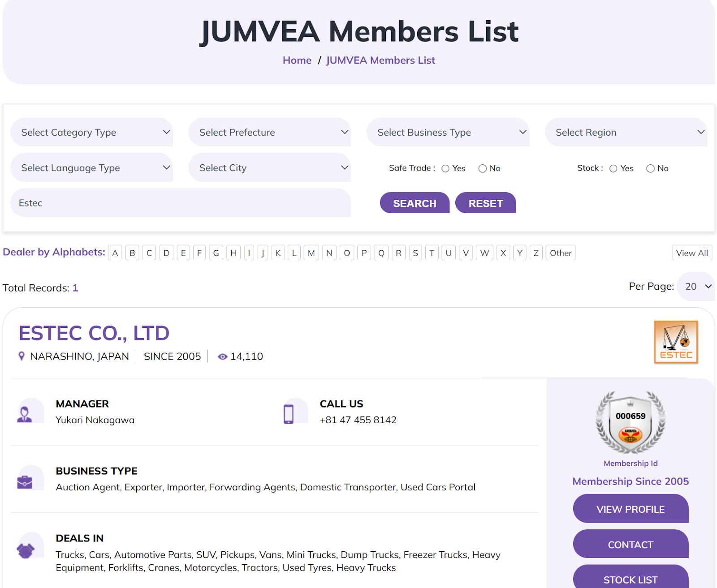Filter dealers by letter H
This screenshot has width=717, height=588.
click(233, 253)
